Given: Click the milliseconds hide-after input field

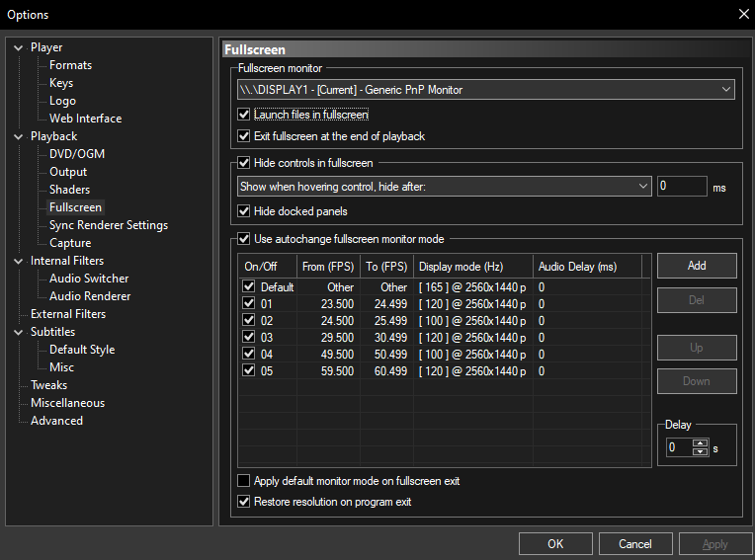Looking at the screenshot, I should click(x=681, y=186).
